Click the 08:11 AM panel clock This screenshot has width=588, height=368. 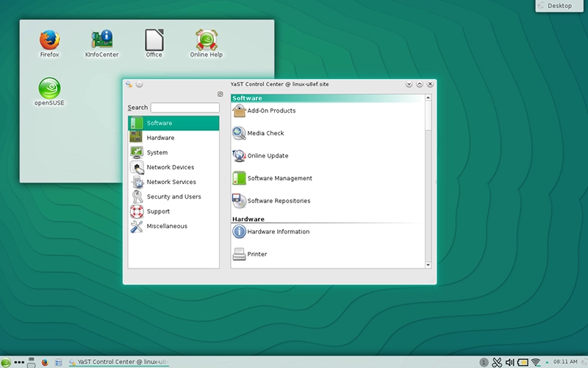(x=565, y=361)
